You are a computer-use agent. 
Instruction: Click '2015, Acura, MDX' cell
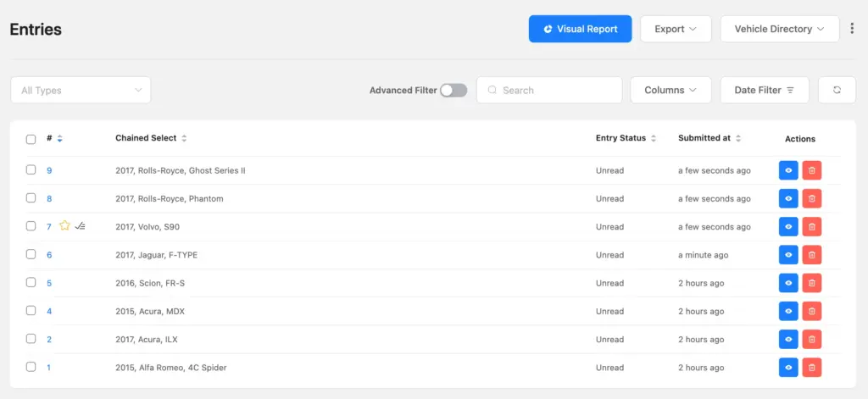click(x=150, y=312)
